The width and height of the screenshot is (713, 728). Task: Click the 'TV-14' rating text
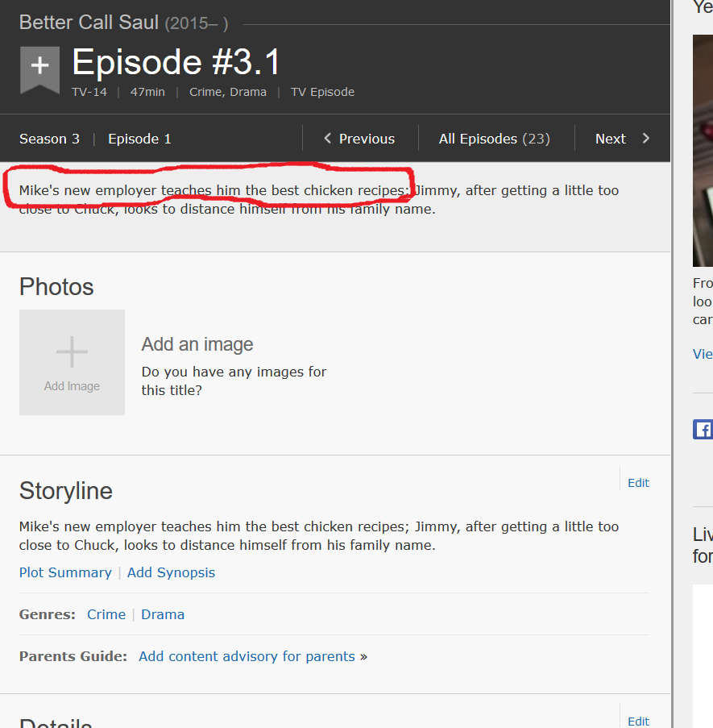pyautogui.click(x=89, y=92)
